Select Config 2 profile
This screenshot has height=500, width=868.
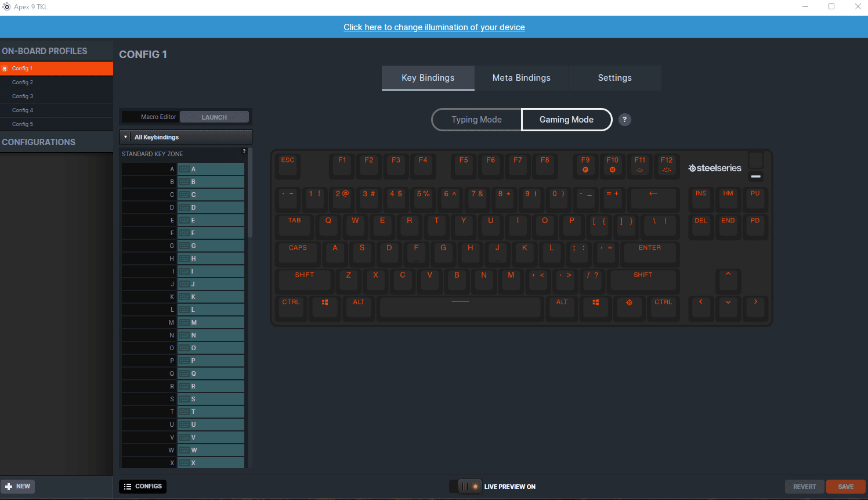pyautogui.click(x=56, y=82)
